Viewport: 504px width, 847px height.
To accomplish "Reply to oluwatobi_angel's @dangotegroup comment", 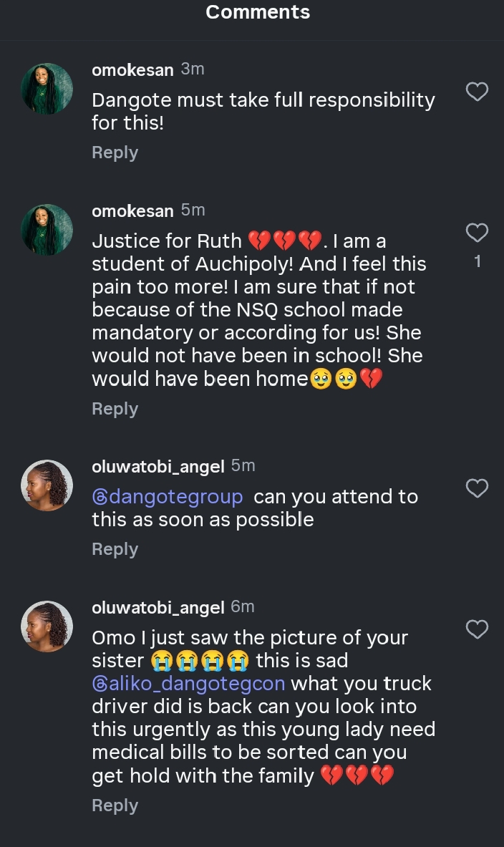I will 115,549.
